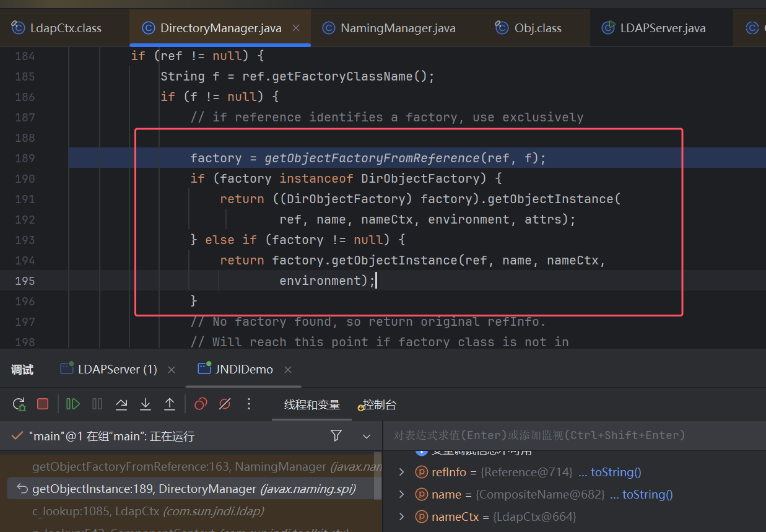
Task: Rerun the debug session
Action: click(x=19, y=404)
